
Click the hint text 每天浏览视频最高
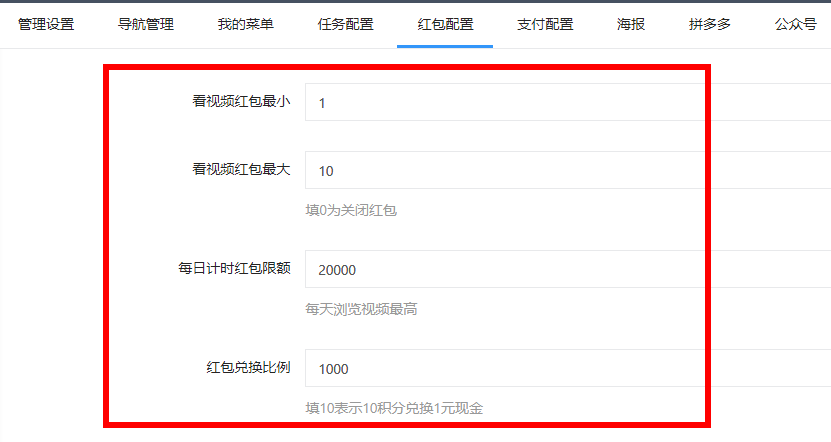pos(361,309)
